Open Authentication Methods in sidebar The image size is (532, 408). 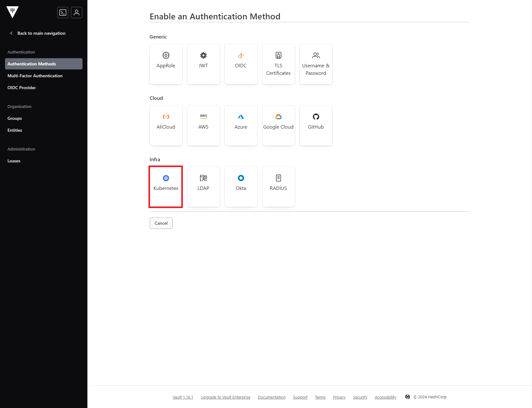(x=44, y=64)
